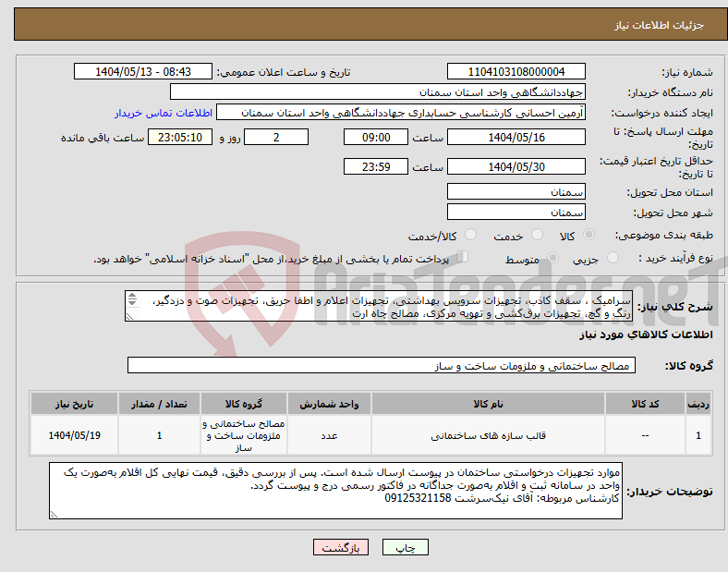Click the اطلاعات کالاهای مورد نیاز heading
Screen dimensions: 728x572
(x=646, y=335)
